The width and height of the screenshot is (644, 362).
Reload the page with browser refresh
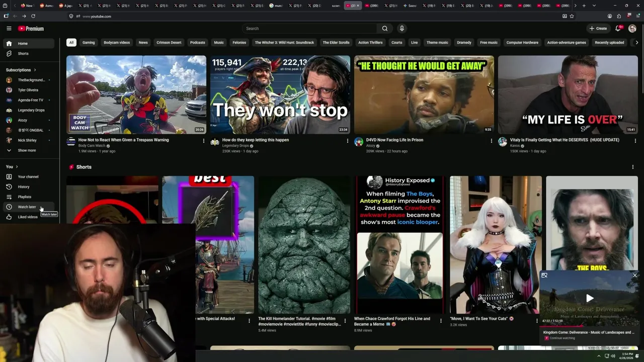click(33, 16)
